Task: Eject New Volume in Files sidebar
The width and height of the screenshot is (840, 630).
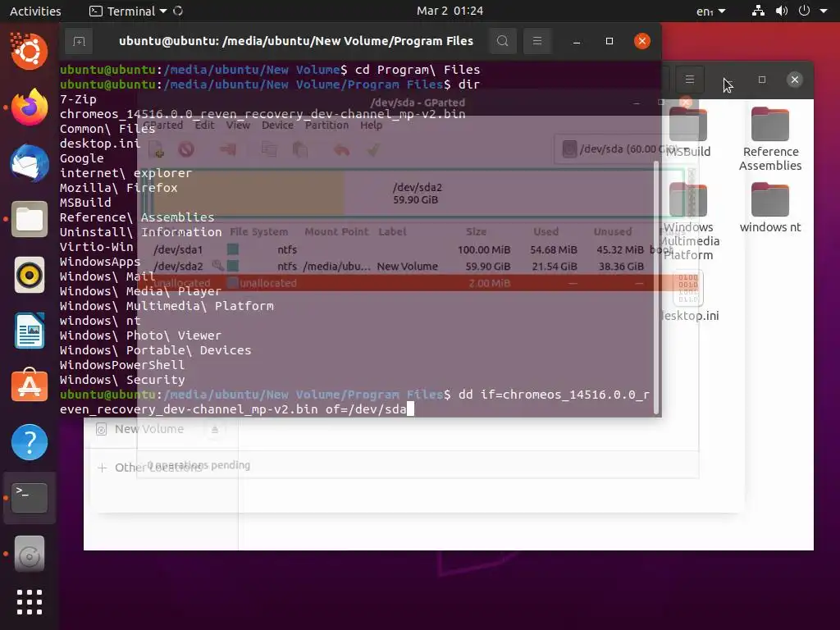Action: [x=215, y=429]
